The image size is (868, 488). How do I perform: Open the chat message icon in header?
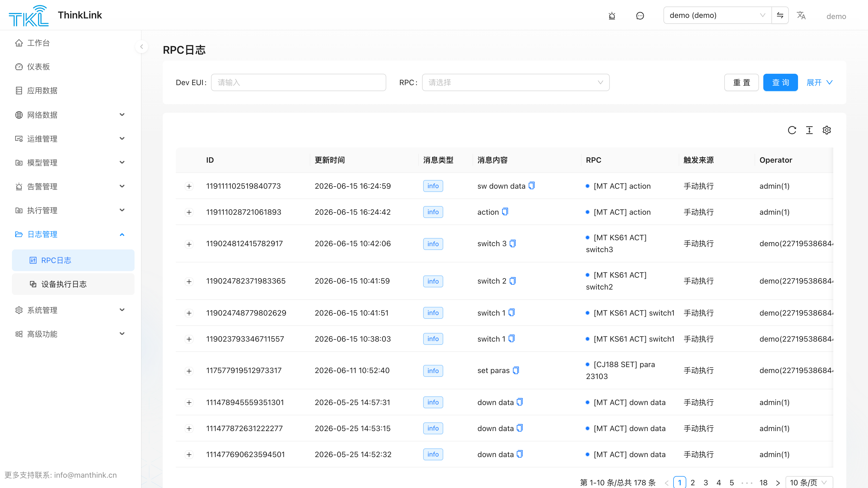[x=640, y=15]
